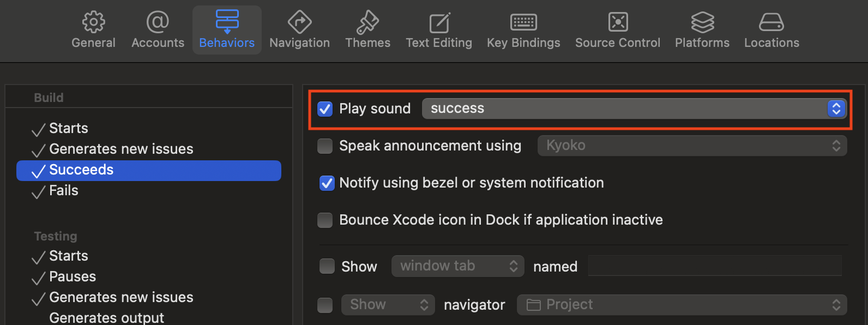868x325 pixels.
Task: Click checkmark beside Fails behavior
Action: pyautogui.click(x=38, y=191)
